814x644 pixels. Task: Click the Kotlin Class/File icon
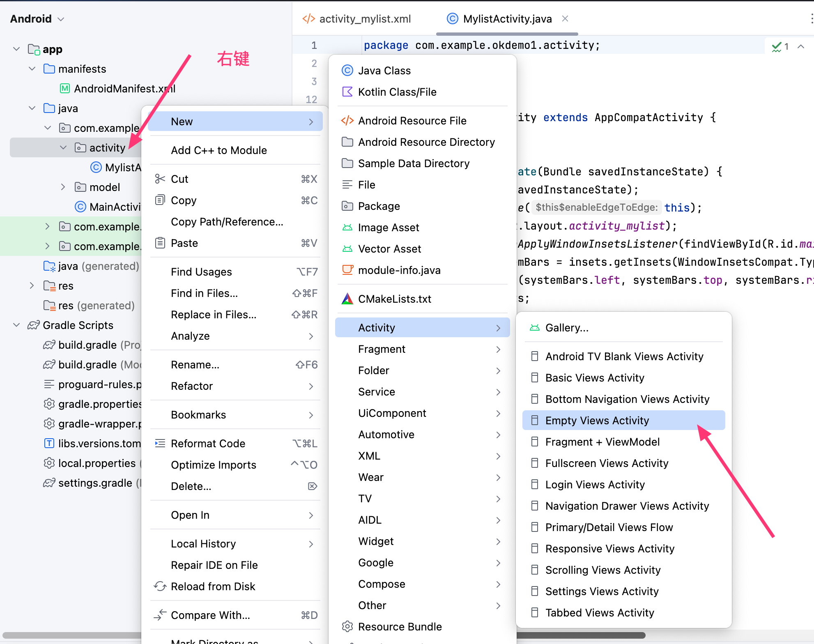[347, 92]
